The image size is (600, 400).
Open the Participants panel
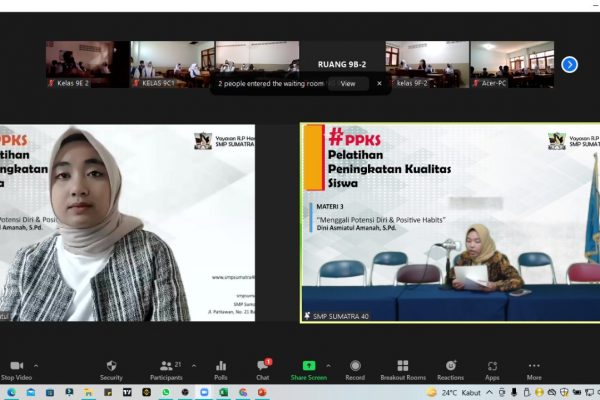click(x=166, y=370)
